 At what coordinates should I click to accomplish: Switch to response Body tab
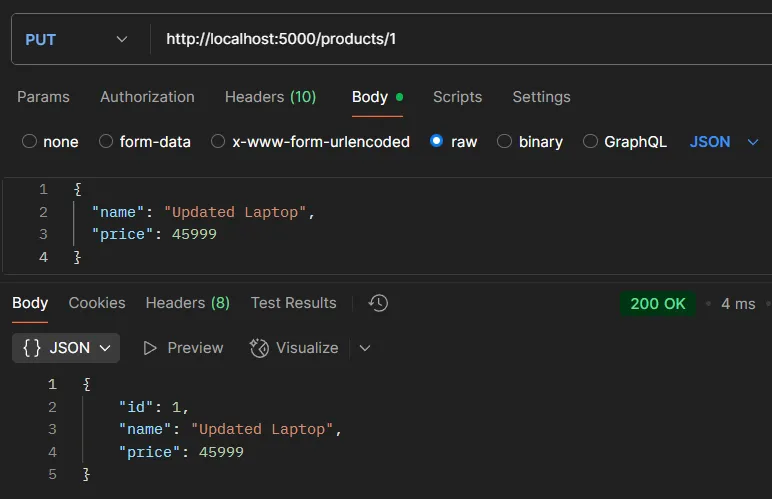pos(30,303)
